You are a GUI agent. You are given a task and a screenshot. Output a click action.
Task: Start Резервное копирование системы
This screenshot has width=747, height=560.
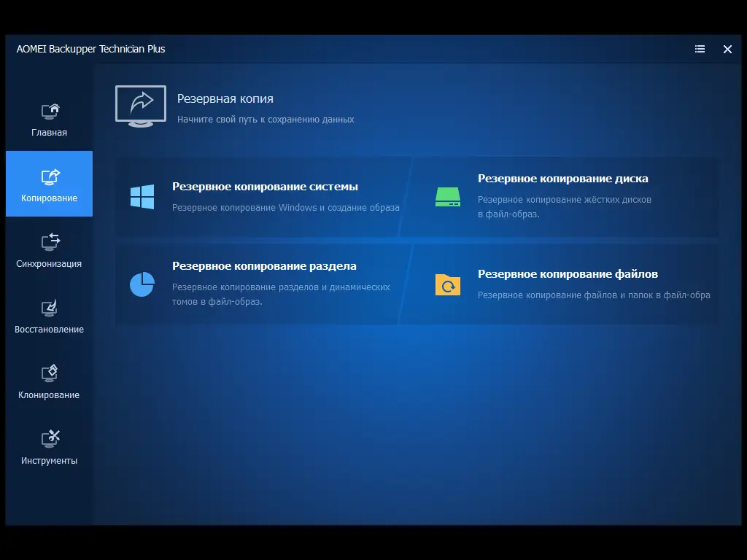coord(265,186)
